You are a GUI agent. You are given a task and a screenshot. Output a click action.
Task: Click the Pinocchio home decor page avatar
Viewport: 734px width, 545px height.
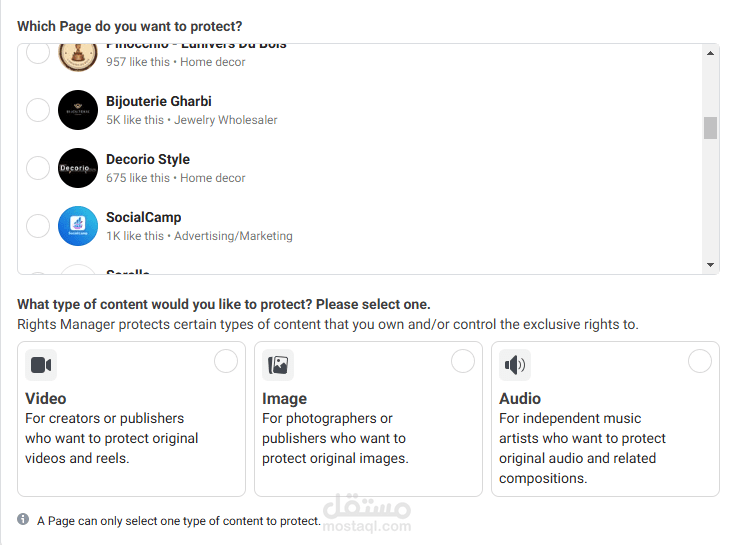[77, 56]
